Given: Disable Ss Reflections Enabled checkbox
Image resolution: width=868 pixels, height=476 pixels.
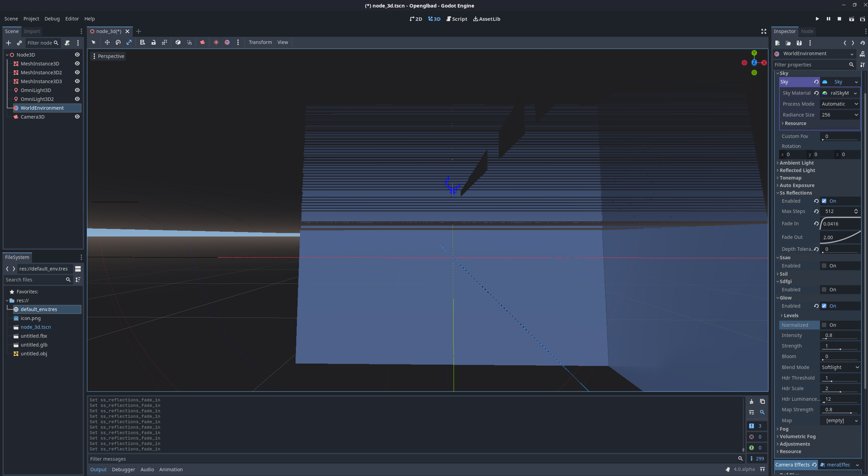Looking at the screenshot, I should [x=824, y=201].
